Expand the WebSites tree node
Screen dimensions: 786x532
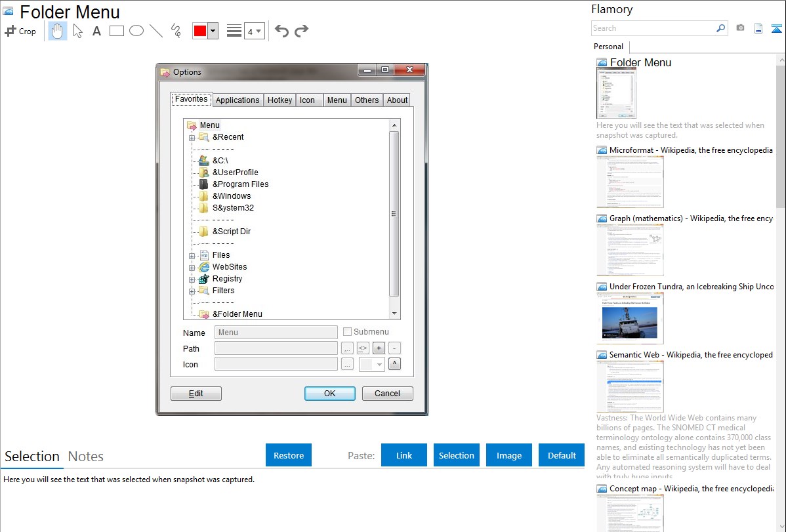[192, 268]
